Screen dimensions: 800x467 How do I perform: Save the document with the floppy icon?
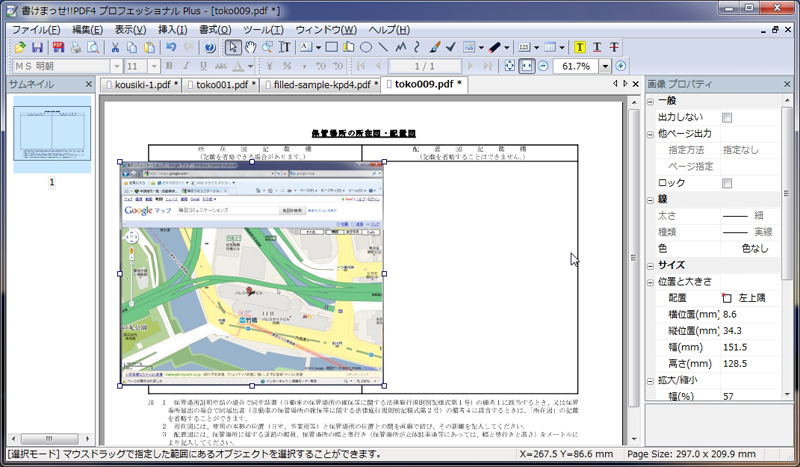37,47
